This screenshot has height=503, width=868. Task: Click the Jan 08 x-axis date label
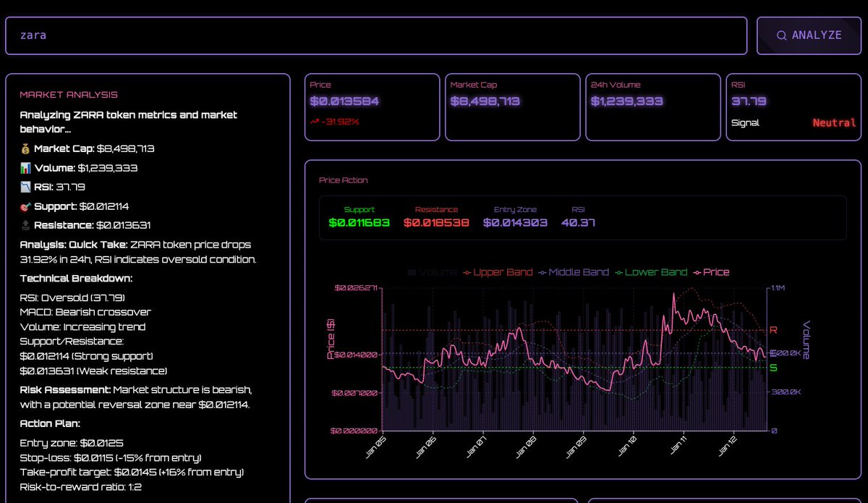[526, 446]
